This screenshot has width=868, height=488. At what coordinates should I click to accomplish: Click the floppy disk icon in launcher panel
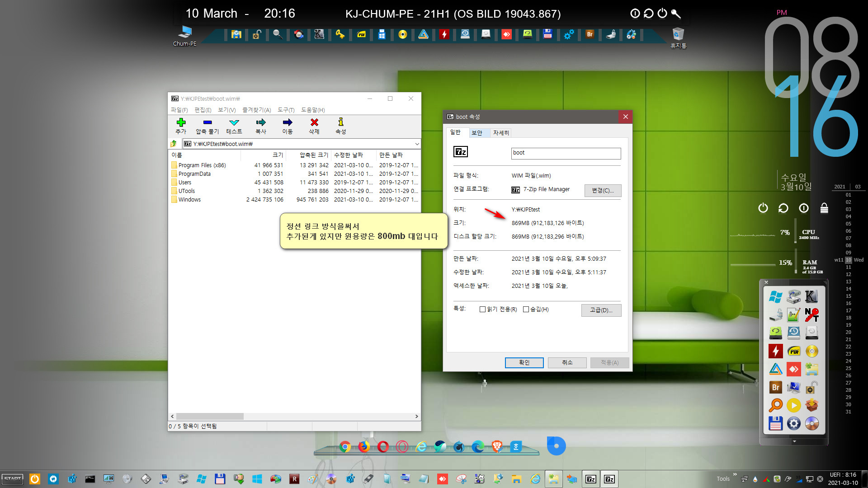(x=775, y=423)
